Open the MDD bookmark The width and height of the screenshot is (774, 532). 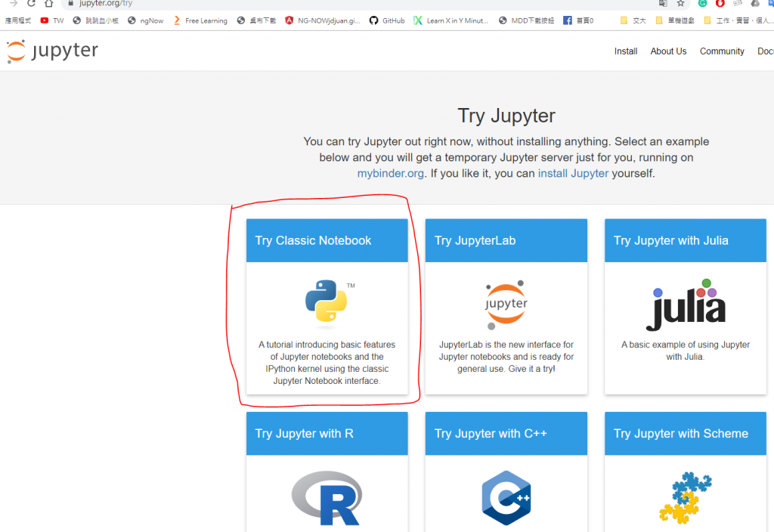coord(527,20)
